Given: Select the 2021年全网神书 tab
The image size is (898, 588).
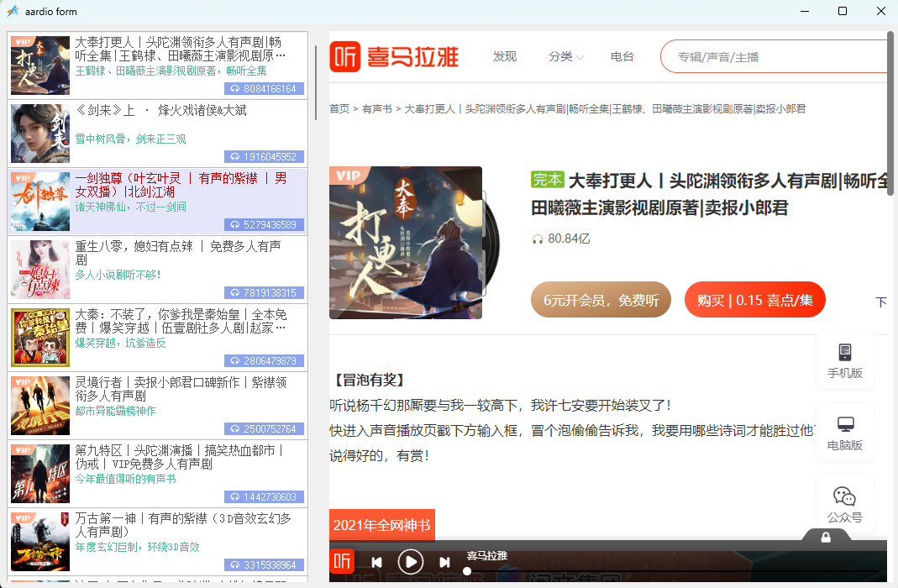Looking at the screenshot, I should point(382,525).
